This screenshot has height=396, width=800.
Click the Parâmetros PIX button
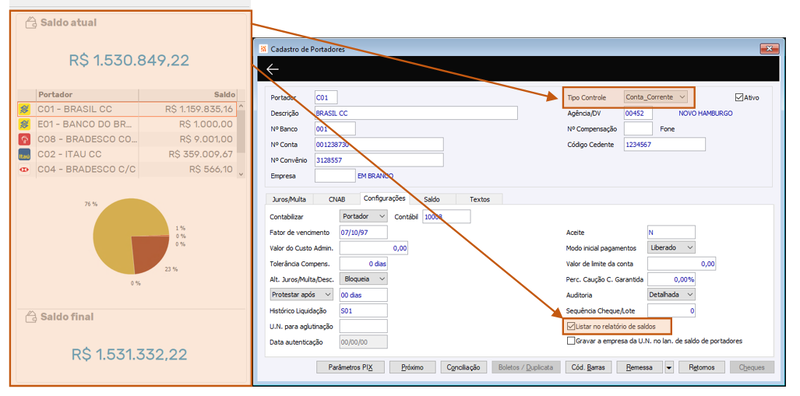pos(351,367)
